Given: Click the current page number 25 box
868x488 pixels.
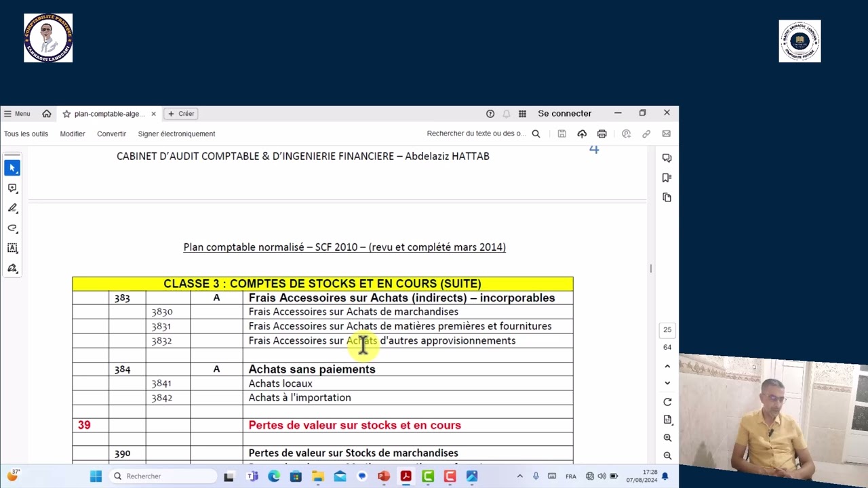Looking at the screenshot, I should click(x=667, y=329).
